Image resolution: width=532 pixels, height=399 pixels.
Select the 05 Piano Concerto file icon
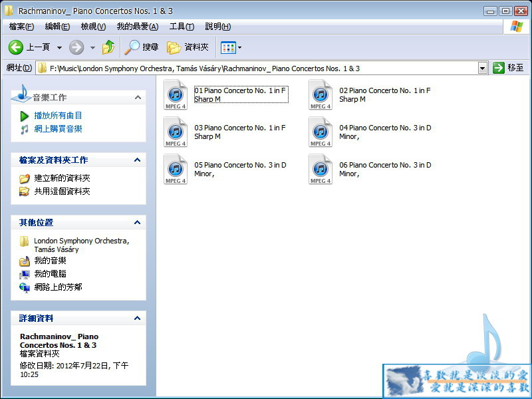pos(176,170)
